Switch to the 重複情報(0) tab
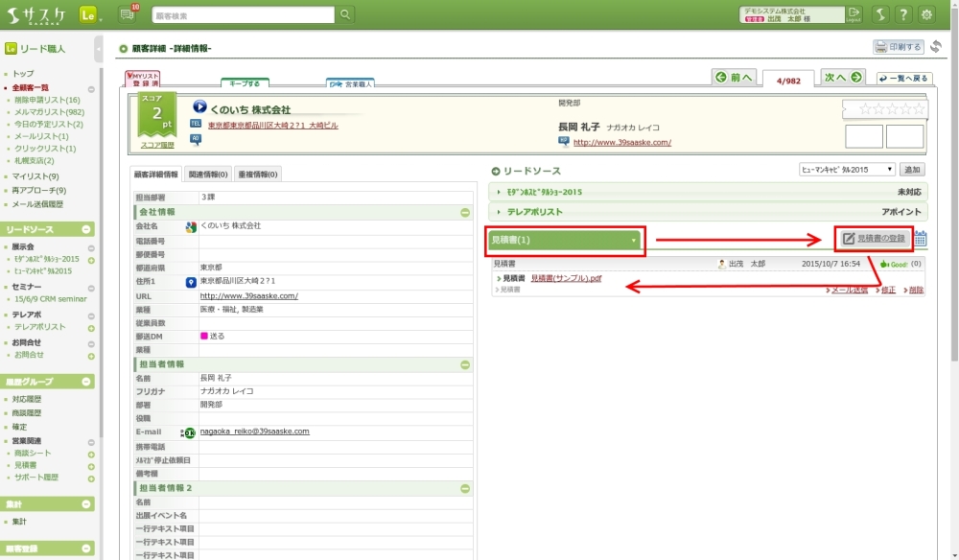The width and height of the screenshot is (959, 560). click(x=258, y=175)
